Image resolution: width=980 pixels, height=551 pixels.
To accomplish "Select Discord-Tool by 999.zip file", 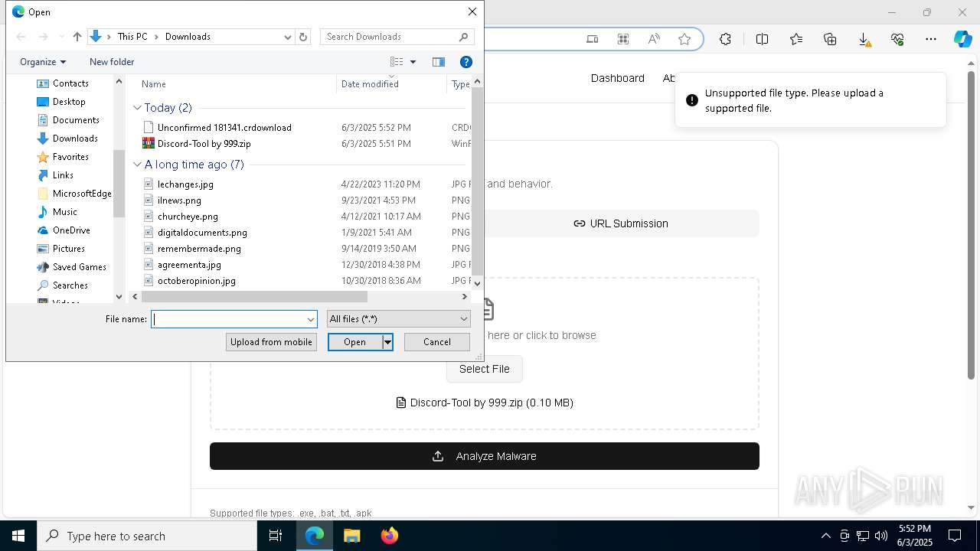I will [204, 144].
